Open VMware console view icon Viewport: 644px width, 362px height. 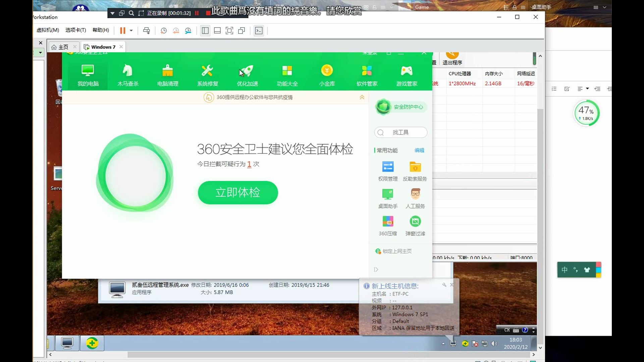click(259, 31)
